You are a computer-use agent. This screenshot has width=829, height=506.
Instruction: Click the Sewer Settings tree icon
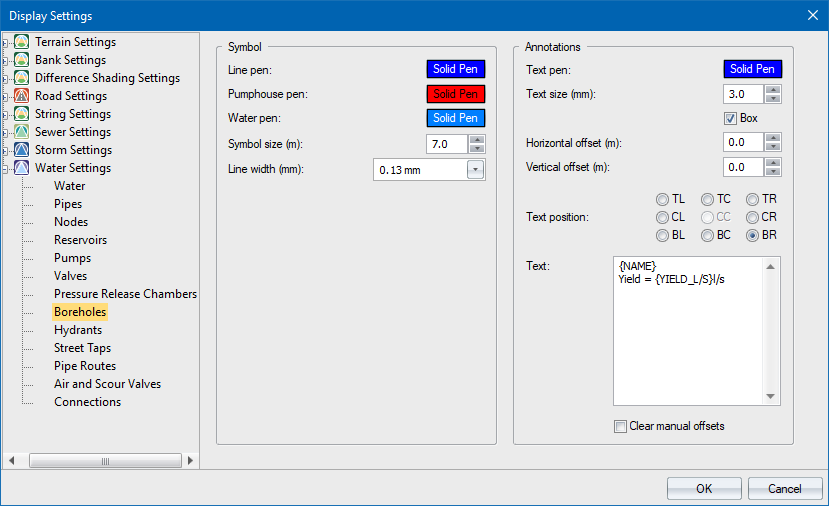coord(22,132)
